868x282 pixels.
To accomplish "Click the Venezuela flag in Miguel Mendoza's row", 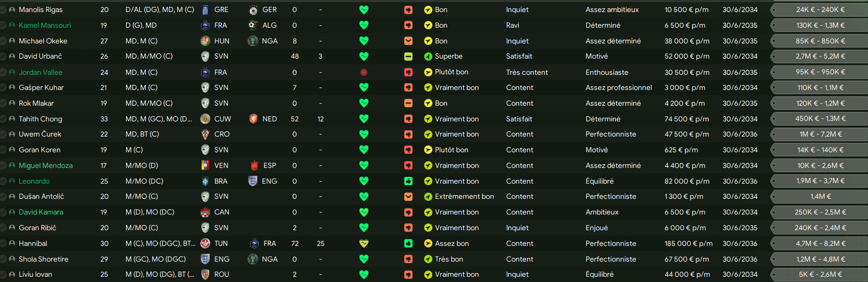I will (x=205, y=165).
